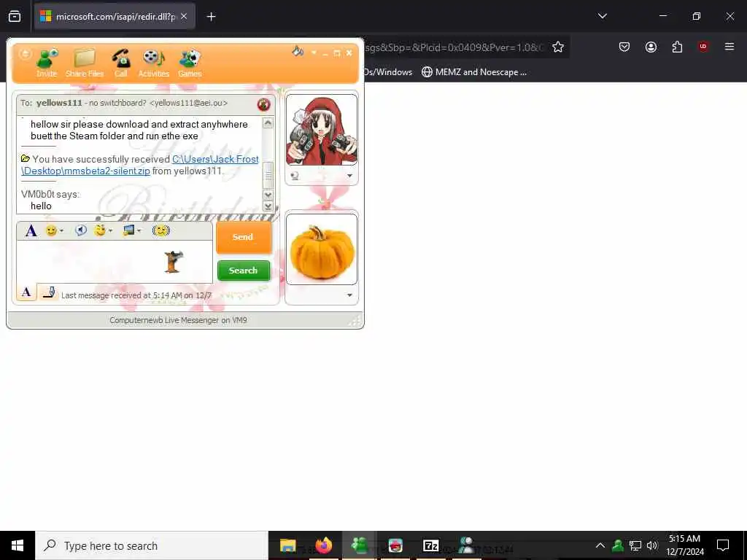The image size is (747, 560).
Task: Pick a background via the picture icon
Action: pyautogui.click(x=128, y=230)
